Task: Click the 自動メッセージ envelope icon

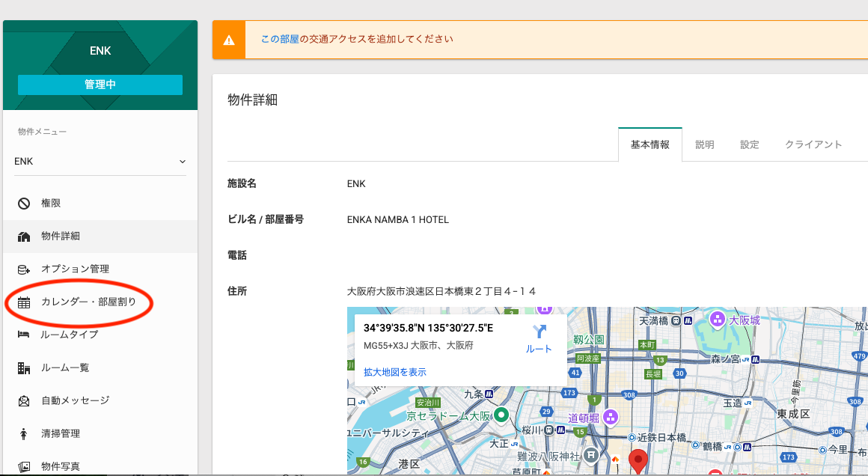Action: (x=24, y=401)
